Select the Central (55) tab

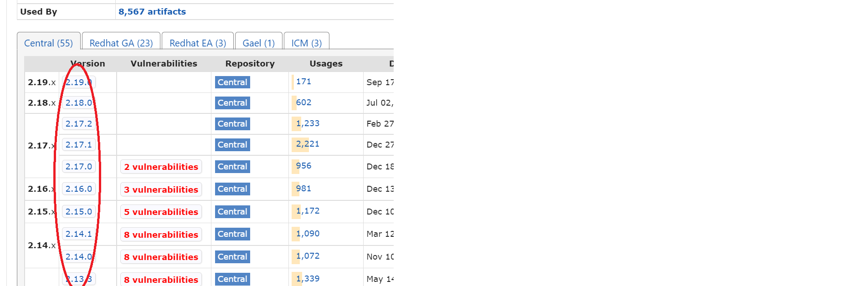tap(48, 43)
